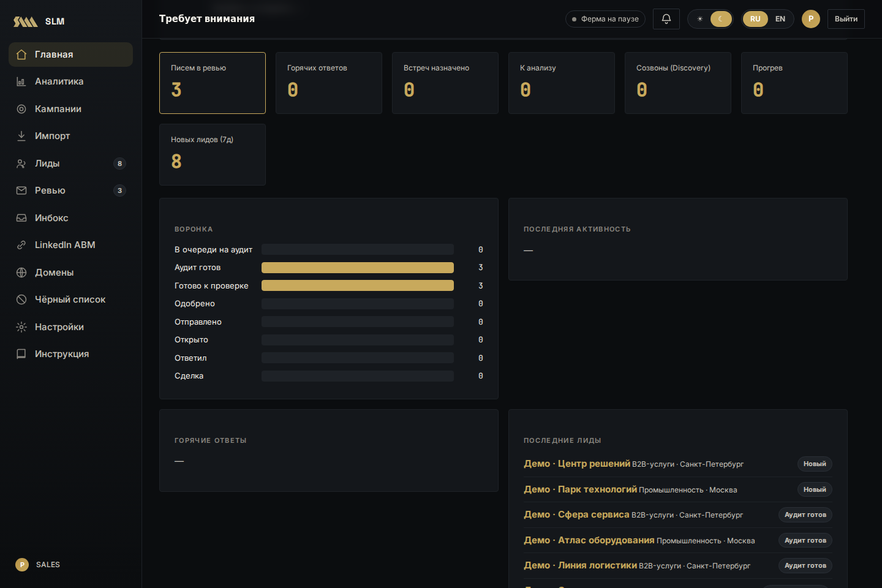
Task: Click the Аудит готов funnel bar
Action: [x=358, y=268]
